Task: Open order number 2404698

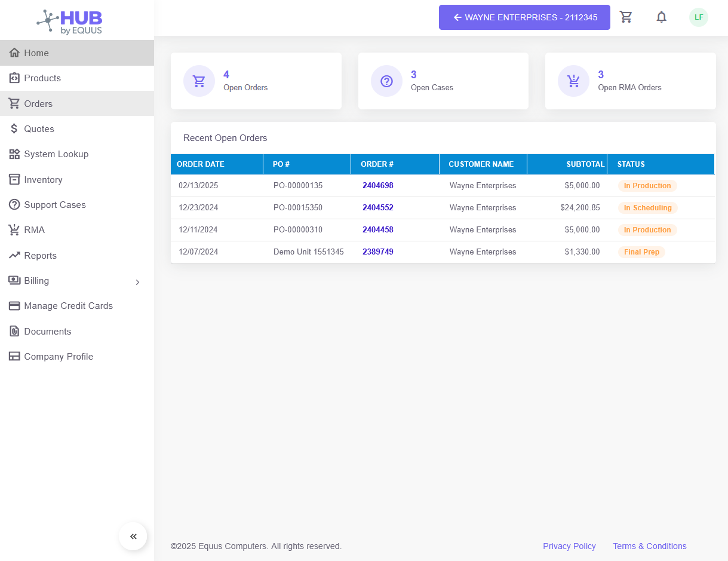Action: (378, 186)
